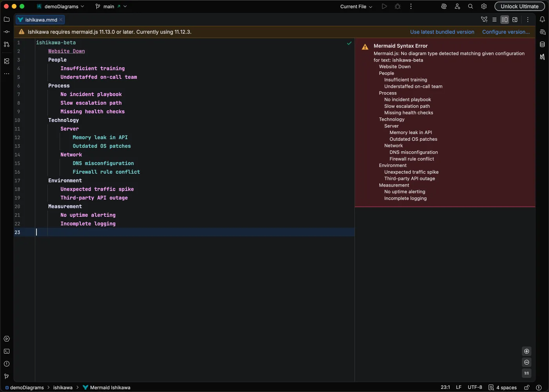Open the Services tool window
Image resolution: width=549 pixels, height=392 pixels.
click(7, 339)
